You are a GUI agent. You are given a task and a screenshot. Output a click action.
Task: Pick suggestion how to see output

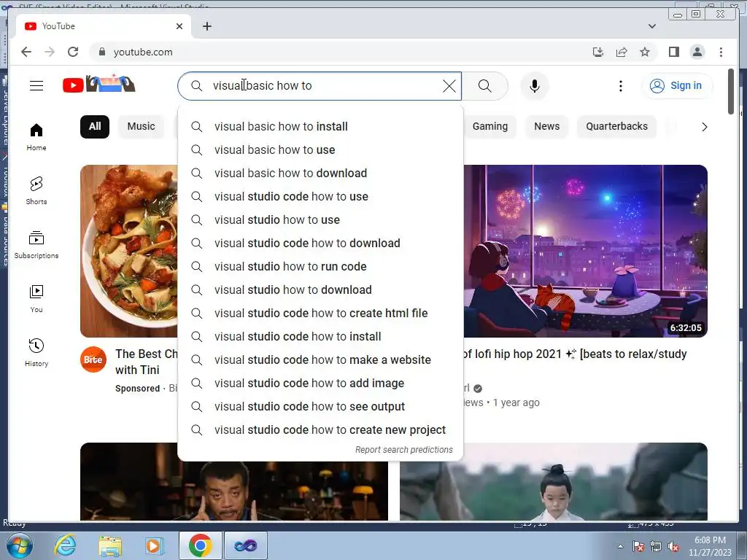(x=320, y=407)
